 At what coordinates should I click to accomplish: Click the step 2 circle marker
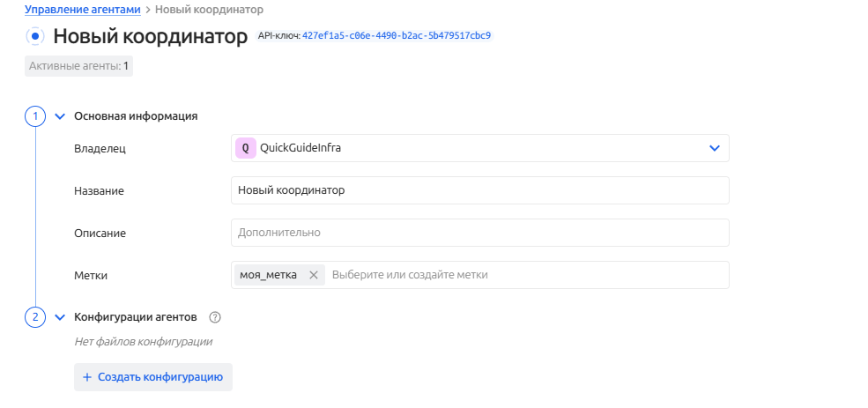click(x=35, y=317)
